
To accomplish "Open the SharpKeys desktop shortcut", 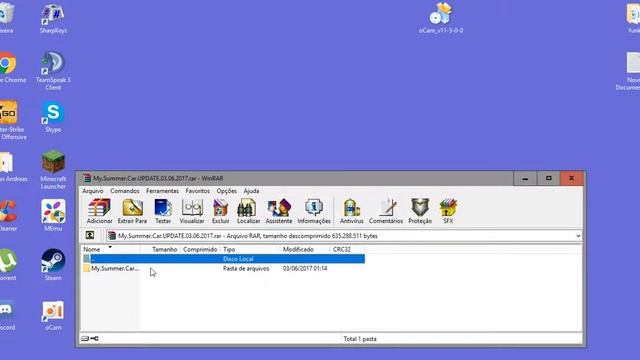I will (53, 19).
